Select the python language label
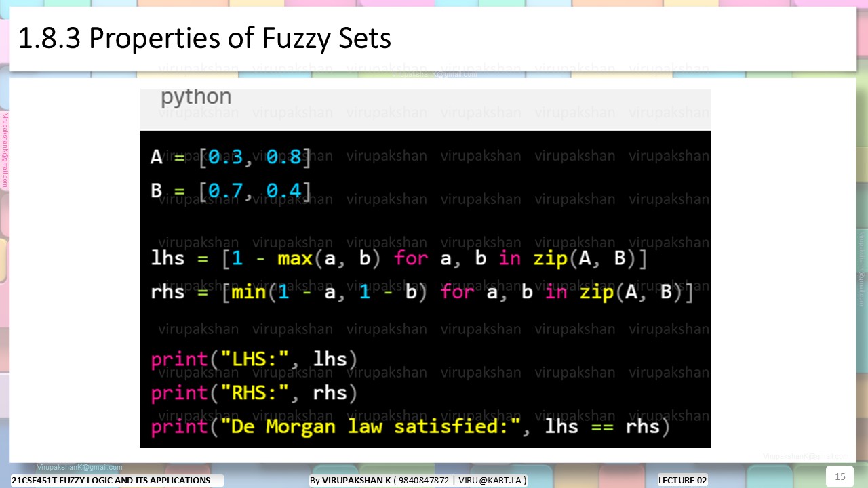 coord(196,97)
